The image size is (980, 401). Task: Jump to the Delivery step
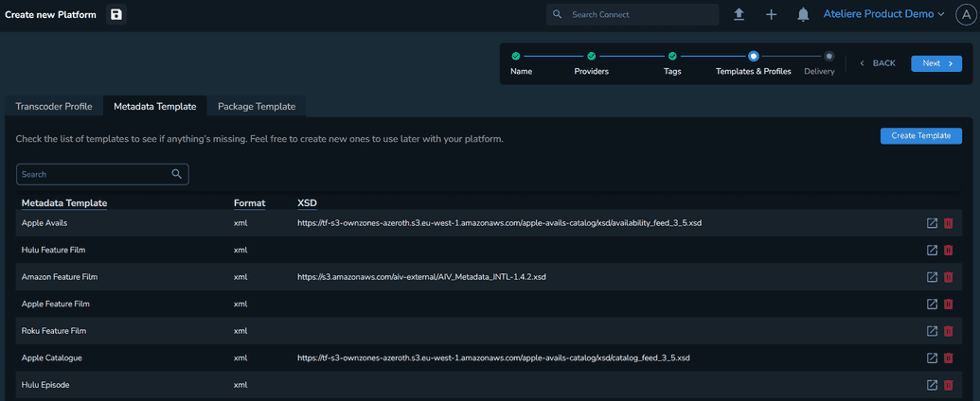click(819, 63)
